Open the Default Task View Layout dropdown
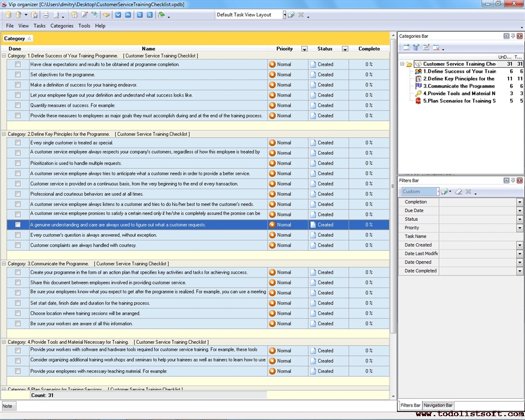 [x=284, y=15]
